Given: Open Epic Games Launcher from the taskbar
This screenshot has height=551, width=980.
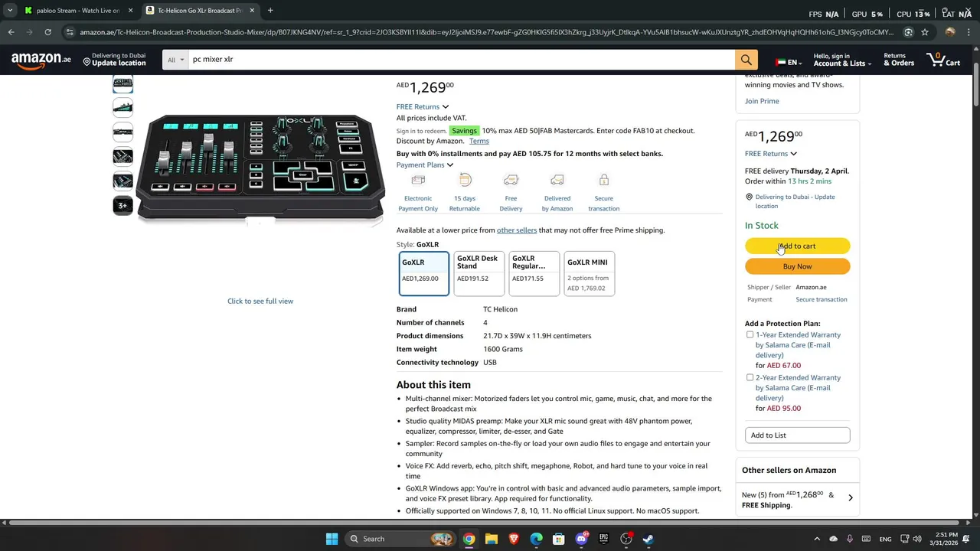Looking at the screenshot, I should pyautogui.click(x=603, y=539).
